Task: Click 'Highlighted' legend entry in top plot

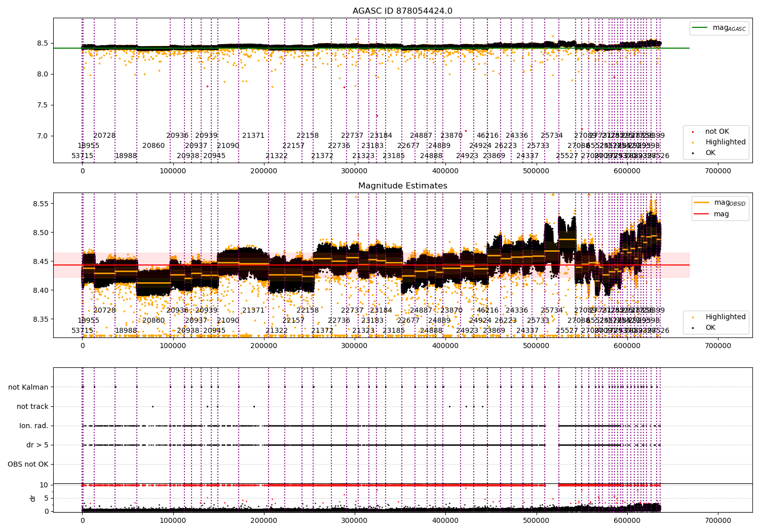Action: 718,142
